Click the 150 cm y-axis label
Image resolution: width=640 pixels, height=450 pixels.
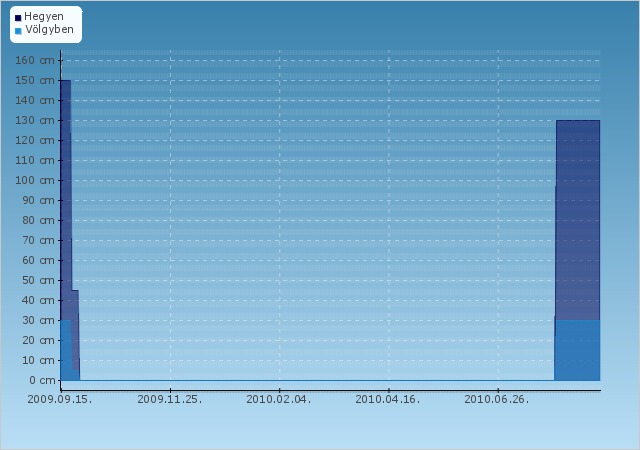point(35,80)
